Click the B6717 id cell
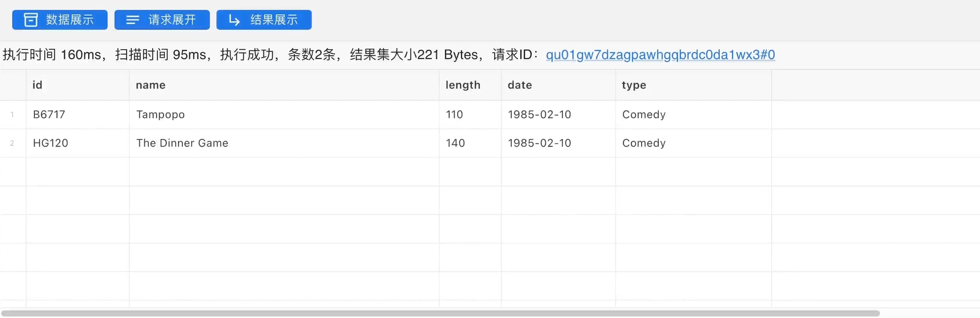The image size is (980, 318). point(49,114)
